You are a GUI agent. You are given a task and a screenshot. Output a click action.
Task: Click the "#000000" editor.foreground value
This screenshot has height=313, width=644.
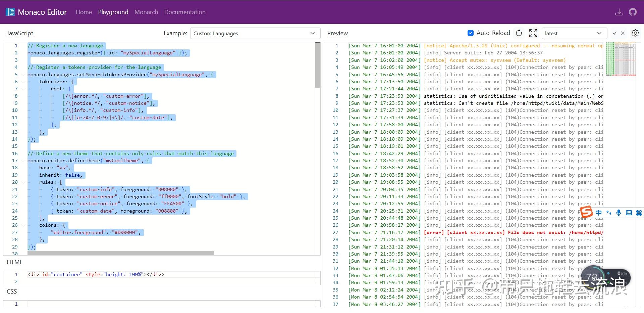(x=124, y=232)
